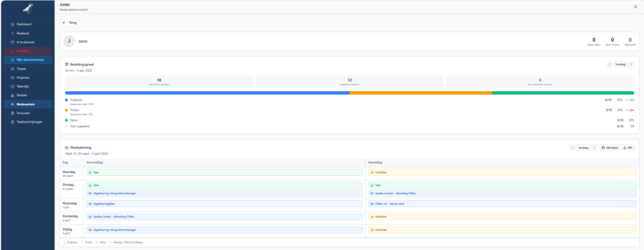
Task: Click the Afwezig / Niet beschikbaar legend entry
Action: [x=126, y=242]
